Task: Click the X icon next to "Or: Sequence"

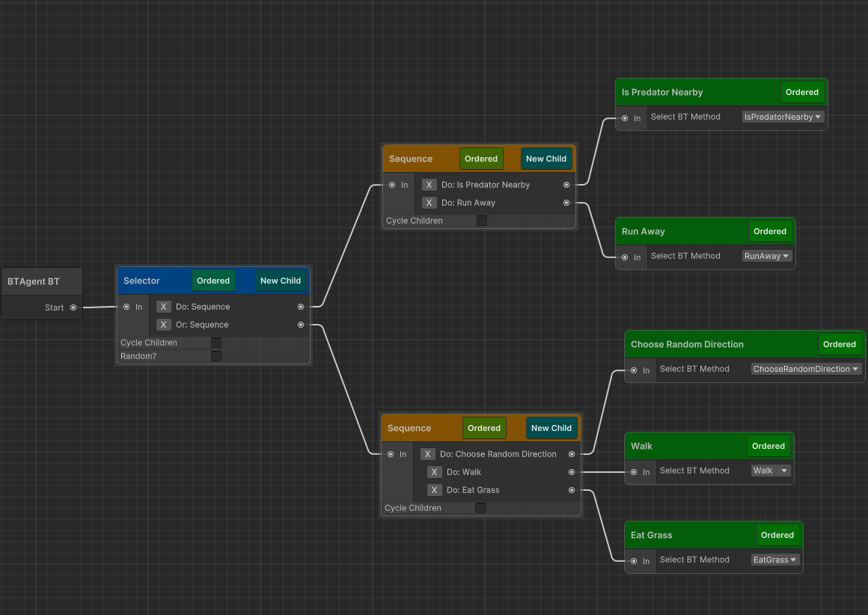Action: pyautogui.click(x=163, y=324)
